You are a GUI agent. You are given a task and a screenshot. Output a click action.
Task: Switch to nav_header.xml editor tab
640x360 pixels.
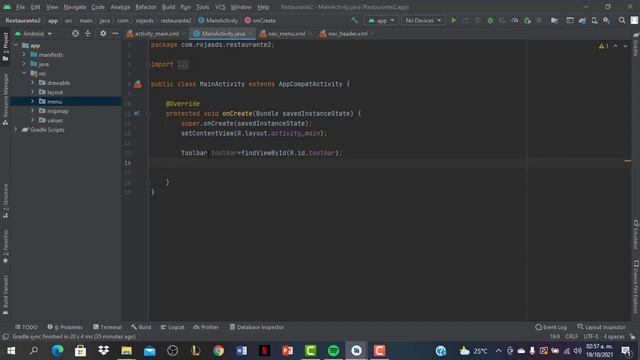[347, 33]
